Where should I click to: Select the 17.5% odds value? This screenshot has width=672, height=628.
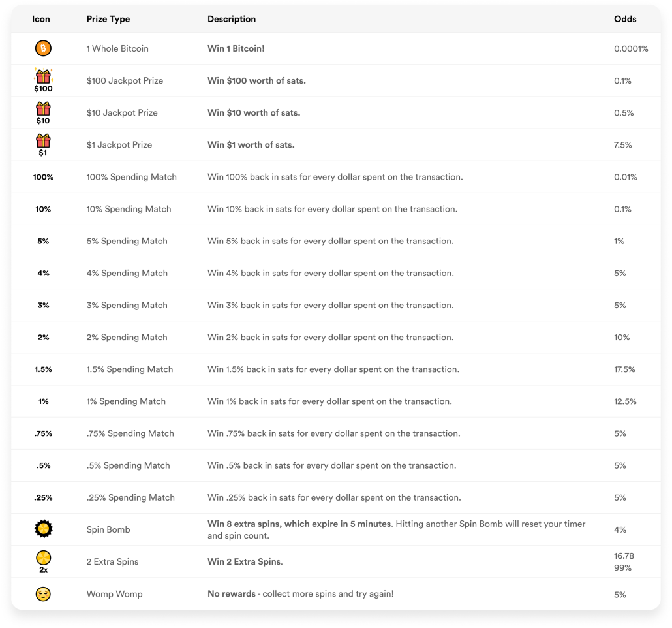click(x=624, y=369)
